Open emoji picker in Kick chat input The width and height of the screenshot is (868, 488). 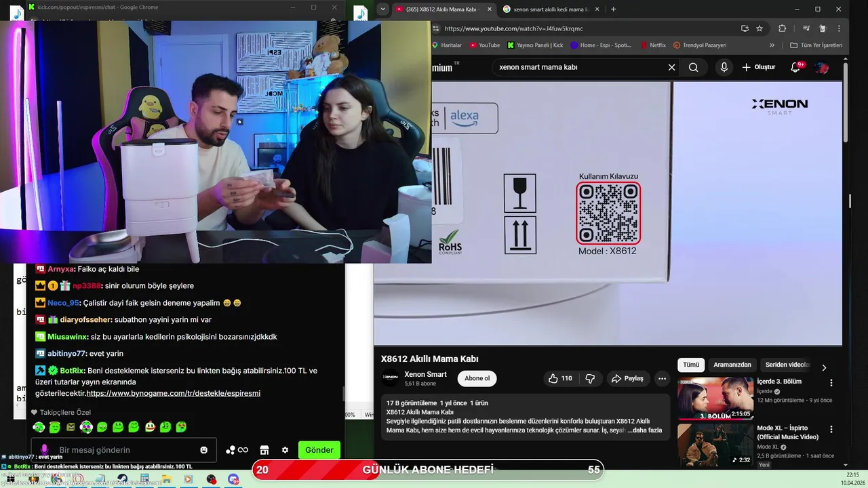click(203, 450)
